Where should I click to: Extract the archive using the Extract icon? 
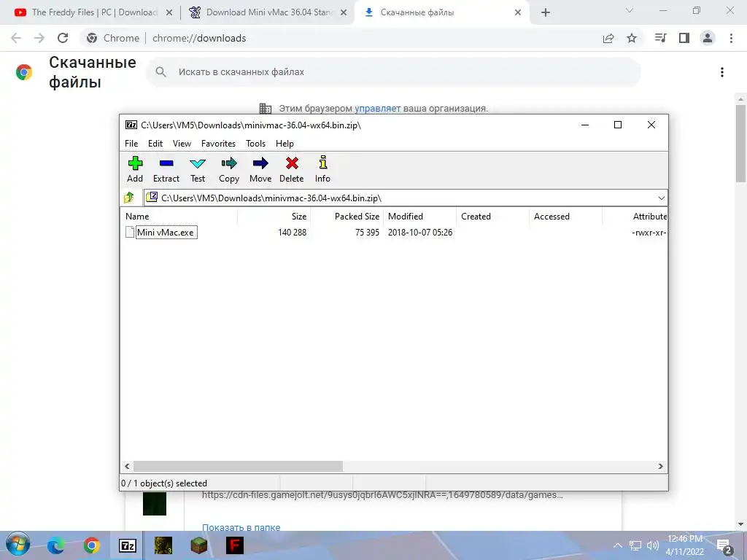pyautogui.click(x=166, y=169)
